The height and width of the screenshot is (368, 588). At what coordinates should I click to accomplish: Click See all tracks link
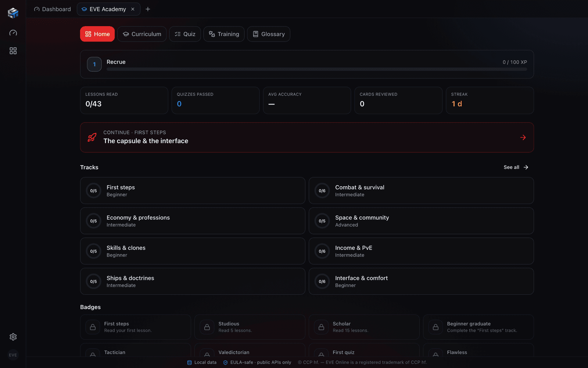click(516, 167)
